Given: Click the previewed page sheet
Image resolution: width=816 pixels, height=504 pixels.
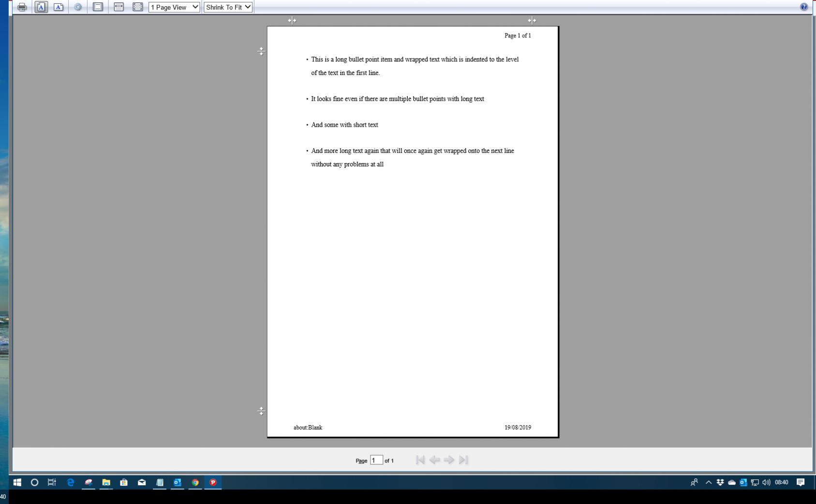Looking at the screenshot, I should pos(413,232).
